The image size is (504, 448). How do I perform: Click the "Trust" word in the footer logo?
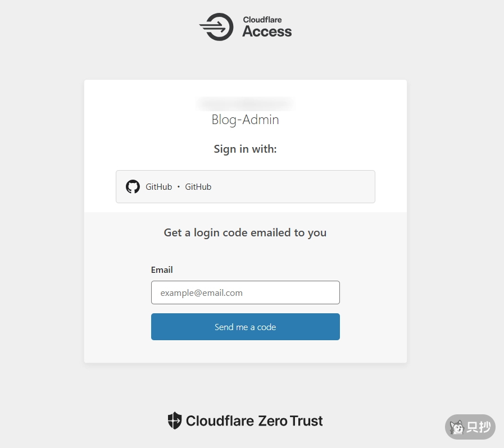306,420
